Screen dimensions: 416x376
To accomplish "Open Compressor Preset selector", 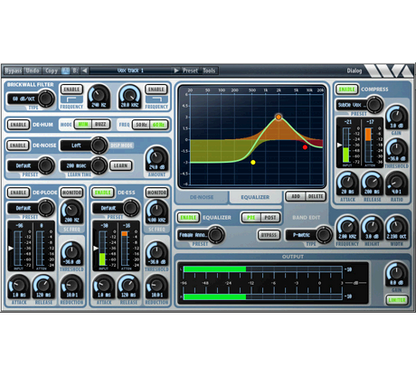I will [360, 105].
